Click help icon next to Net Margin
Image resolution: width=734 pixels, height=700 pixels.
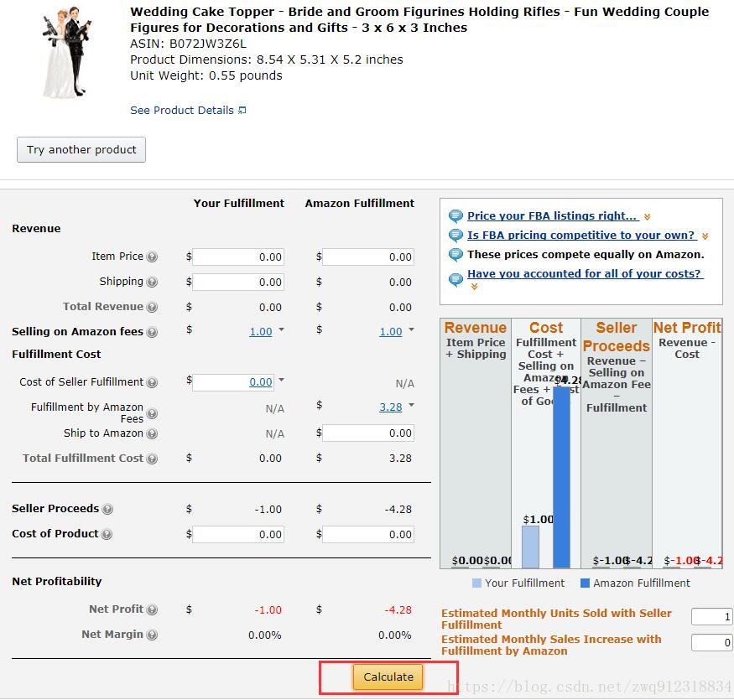[152, 635]
